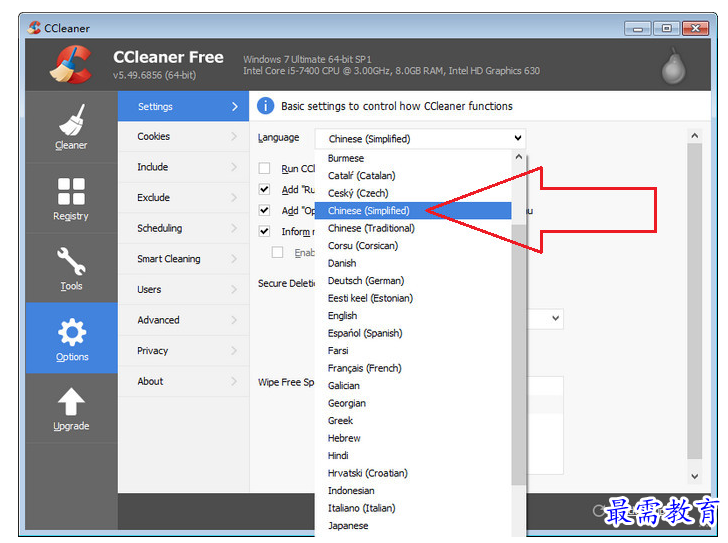Open the Registry section
Screen dimensions: 728x543
tap(72, 198)
